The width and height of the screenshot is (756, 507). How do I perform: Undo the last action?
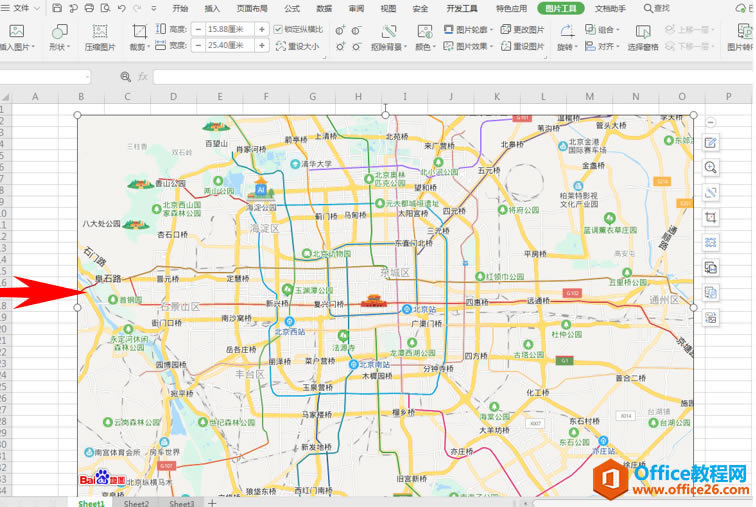[x=122, y=8]
